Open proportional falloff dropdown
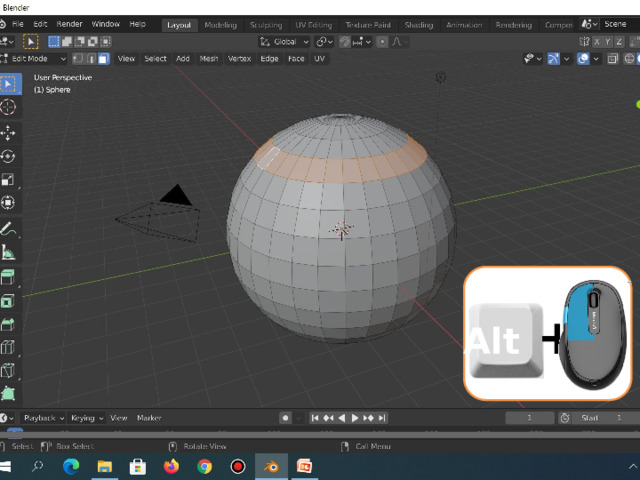The image size is (640, 480). [x=399, y=42]
